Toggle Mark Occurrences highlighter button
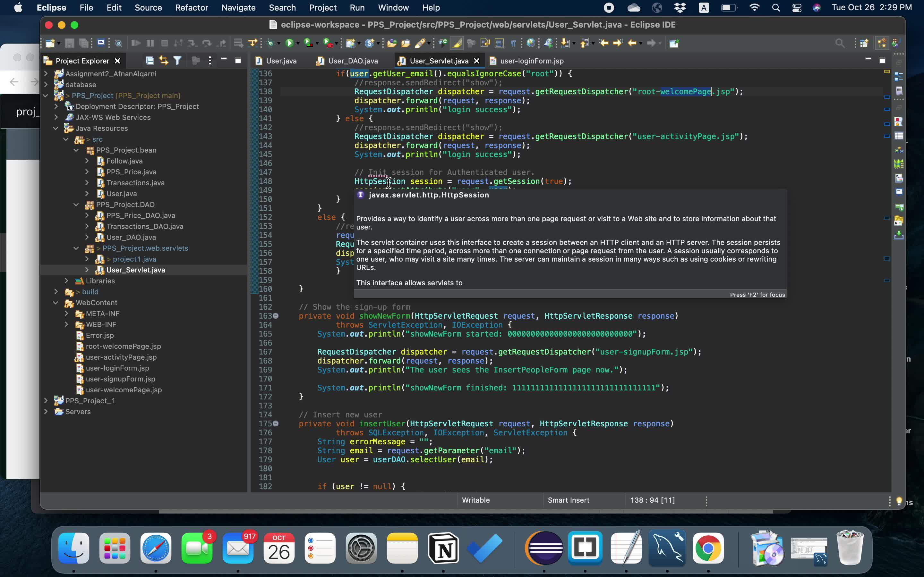Screen dimensions: 924x577 (x=457, y=43)
